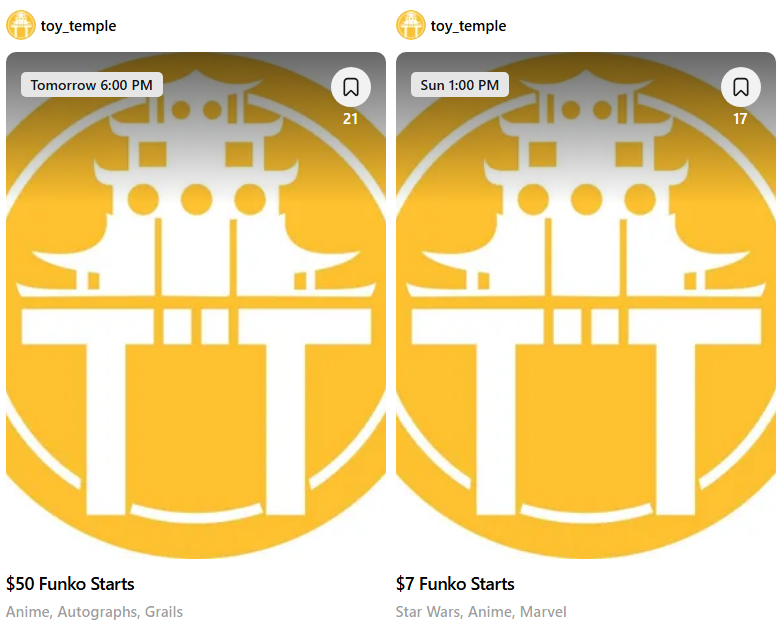Image resolution: width=783 pixels, height=625 pixels.
Task: Open the $50 Funko Starts show thumbnail
Action: (x=196, y=305)
